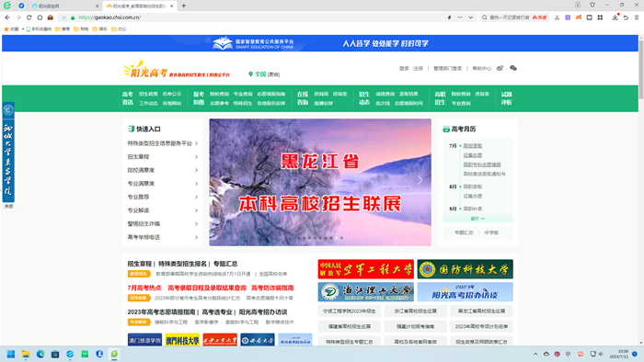
Task: Click the scissors screenshot tool icon
Action: [x=557, y=17]
